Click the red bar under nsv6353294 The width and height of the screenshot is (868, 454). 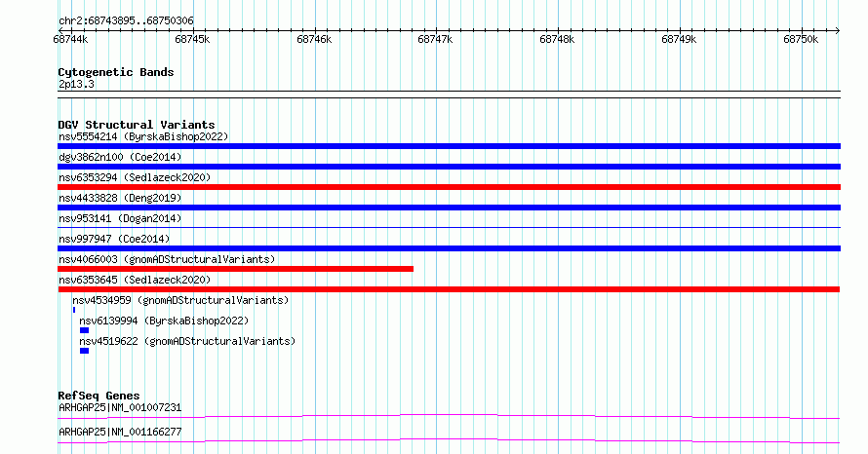point(449,187)
